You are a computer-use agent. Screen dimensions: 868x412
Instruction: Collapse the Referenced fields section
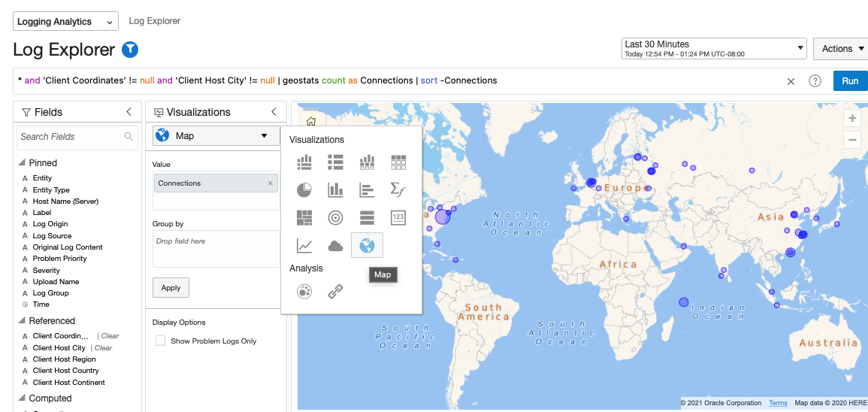pos(22,320)
